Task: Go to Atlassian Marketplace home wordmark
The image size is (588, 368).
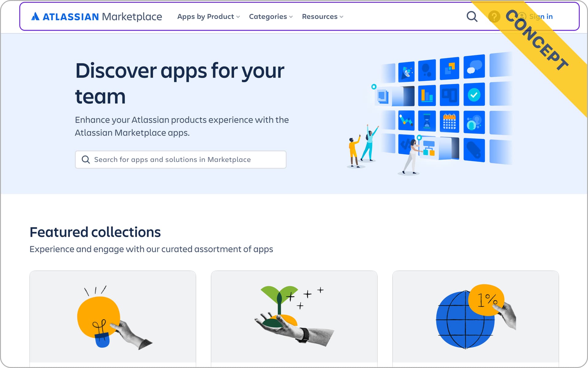Action: [x=132, y=17]
